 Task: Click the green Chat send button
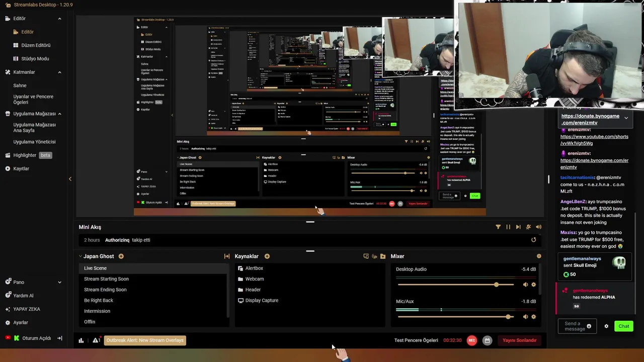(x=624, y=326)
